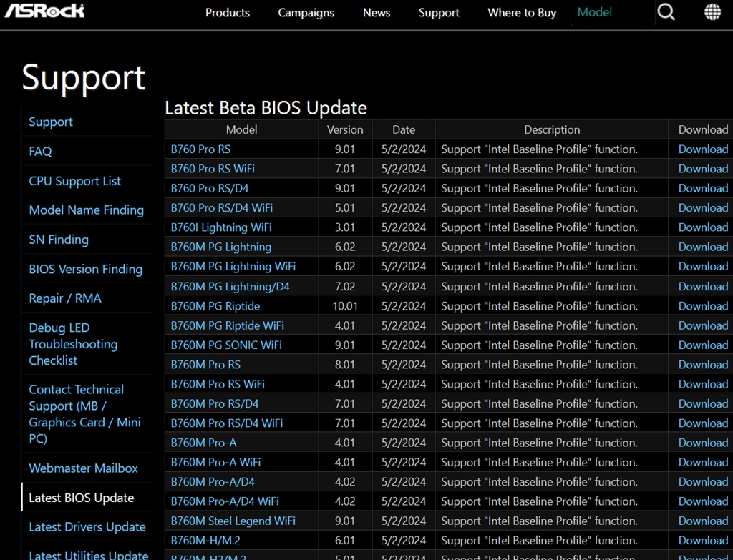Download BIOS for B760 Pro RS
Image resolution: width=733 pixels, height=560 pixels.
coord(703,149)
